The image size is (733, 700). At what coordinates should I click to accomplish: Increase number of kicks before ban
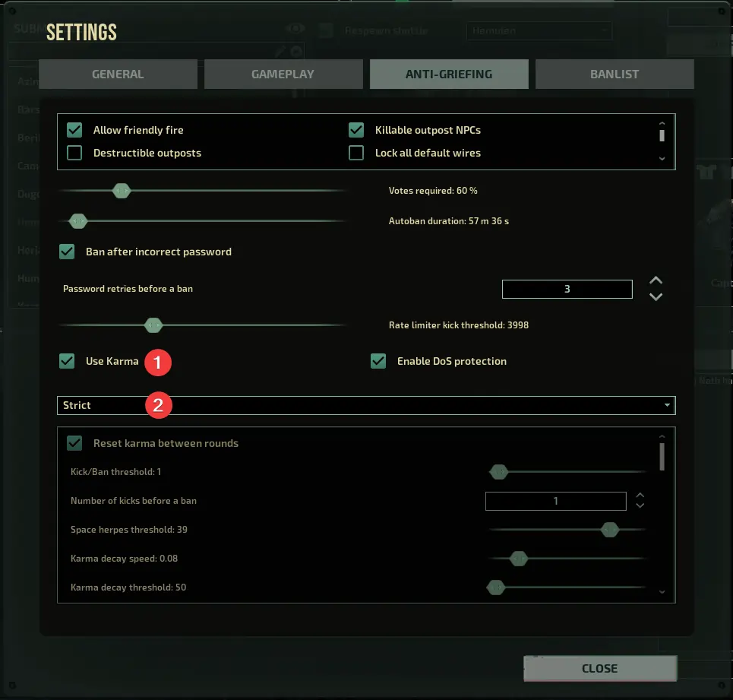[x=640, y=496]
